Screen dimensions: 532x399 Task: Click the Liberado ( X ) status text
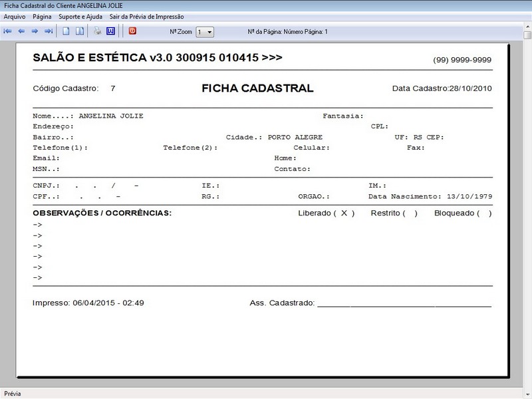pos(327,213)
